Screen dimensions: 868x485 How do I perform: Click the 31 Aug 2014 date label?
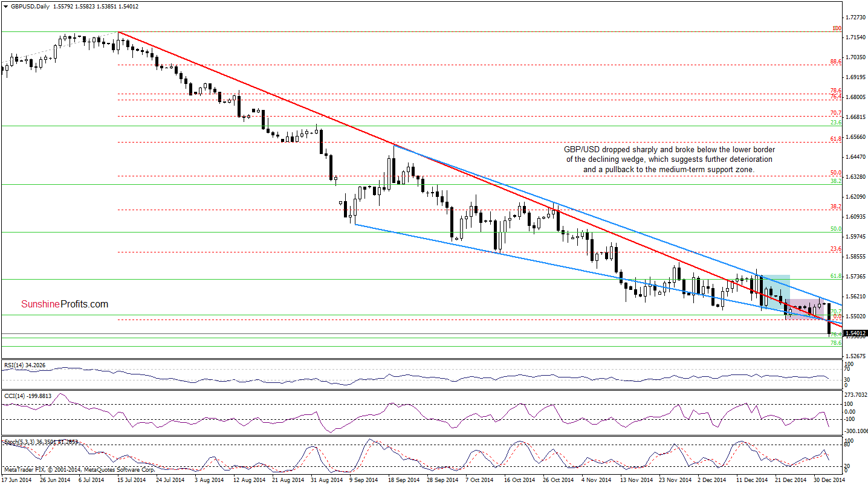pos(326,480)
